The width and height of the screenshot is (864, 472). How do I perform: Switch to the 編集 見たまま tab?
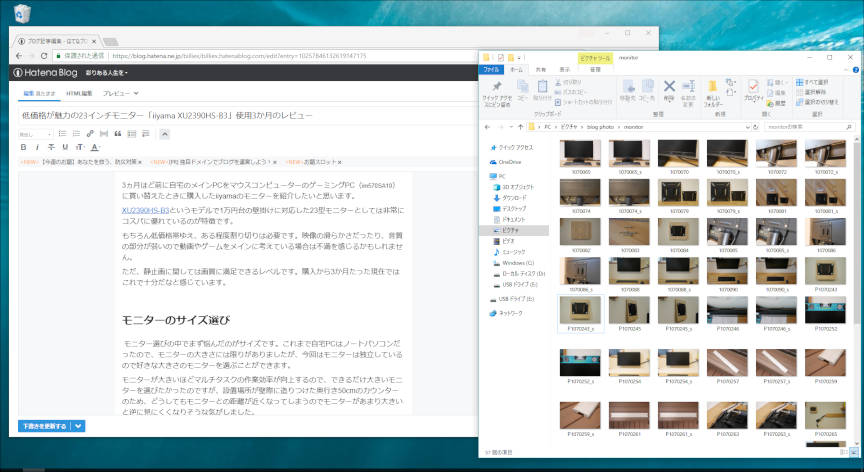(40, 94)
